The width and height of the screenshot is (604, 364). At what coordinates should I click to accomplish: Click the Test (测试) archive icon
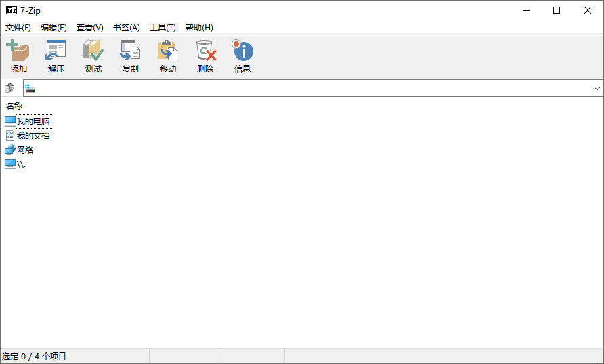pyautogui.click(x=93, y=51)
